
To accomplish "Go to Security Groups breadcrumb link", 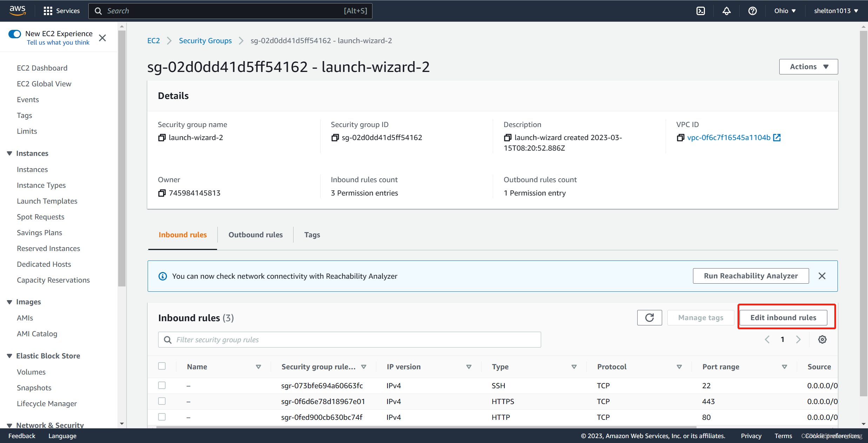I will (205, 41).
